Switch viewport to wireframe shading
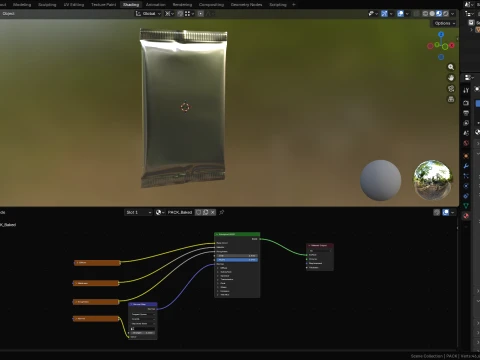This screenshot has width=480, height=360. (425, 14)
